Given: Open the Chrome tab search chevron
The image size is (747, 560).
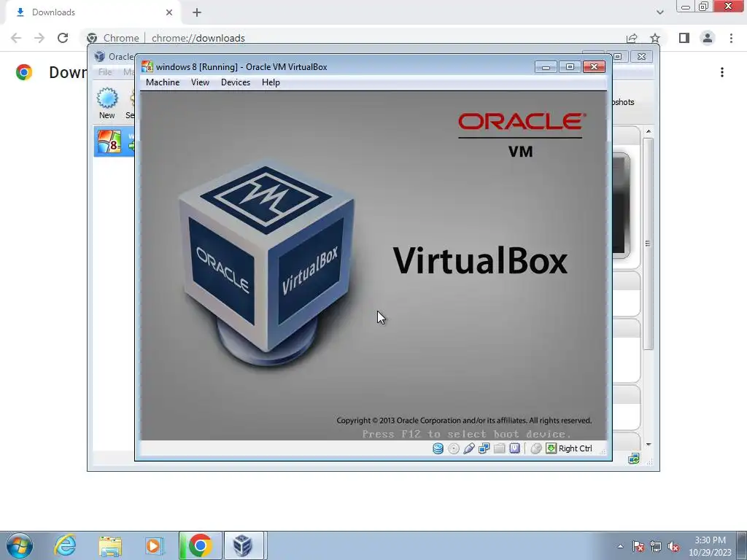Looking at the screenshot, I should tap(659, 12).
